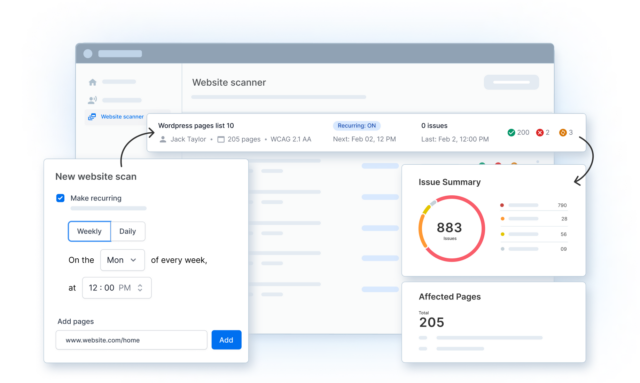Click the 12:00 PM time field
This screenshot has width=640, height=383.
pyautogui.click(x=117, y=288)
